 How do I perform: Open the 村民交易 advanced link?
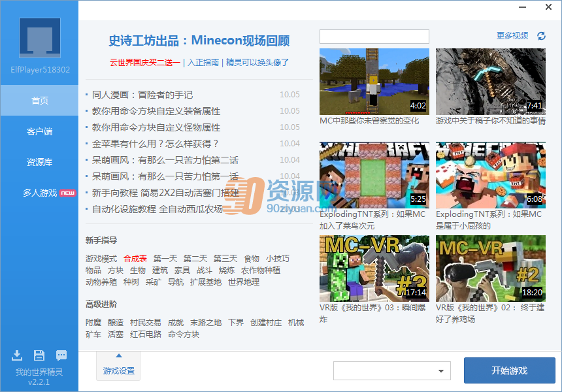pos(146,323)
